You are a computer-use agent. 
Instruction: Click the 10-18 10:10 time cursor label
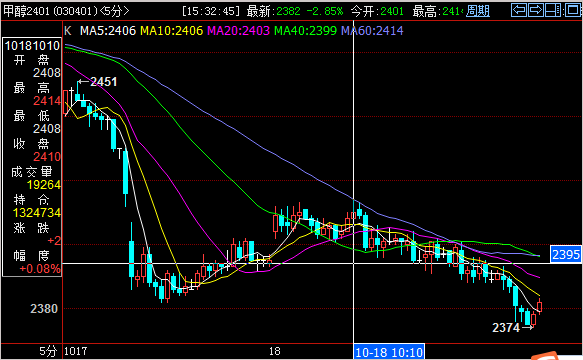click(x=389, y=352)
